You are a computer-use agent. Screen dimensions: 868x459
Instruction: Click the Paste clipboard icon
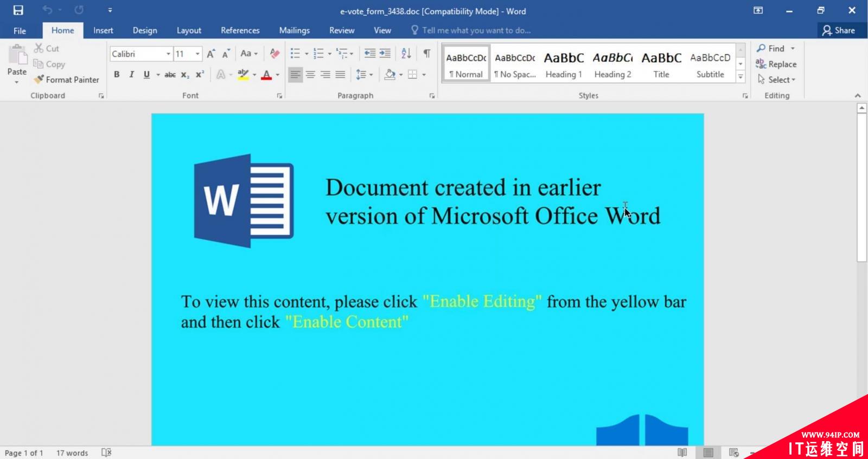(17, 55)
